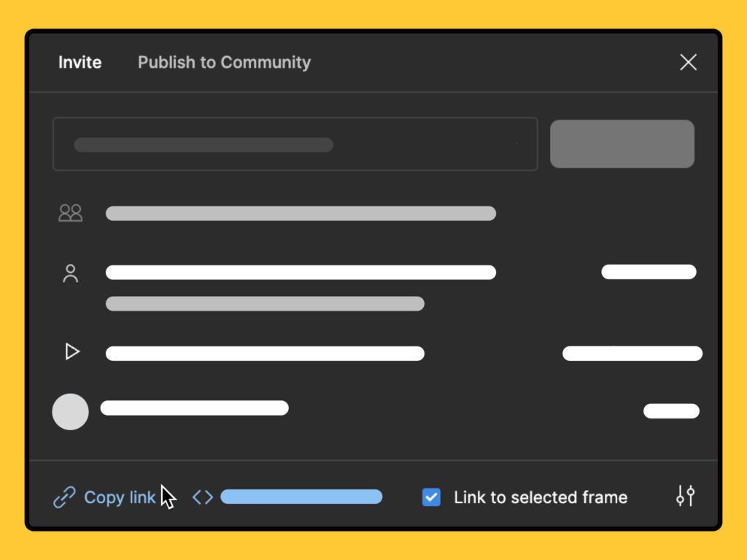This screenshot has width=747, height=560.
Task: Open the permission dropdown on the prototype row
Action: click(632, 353)
